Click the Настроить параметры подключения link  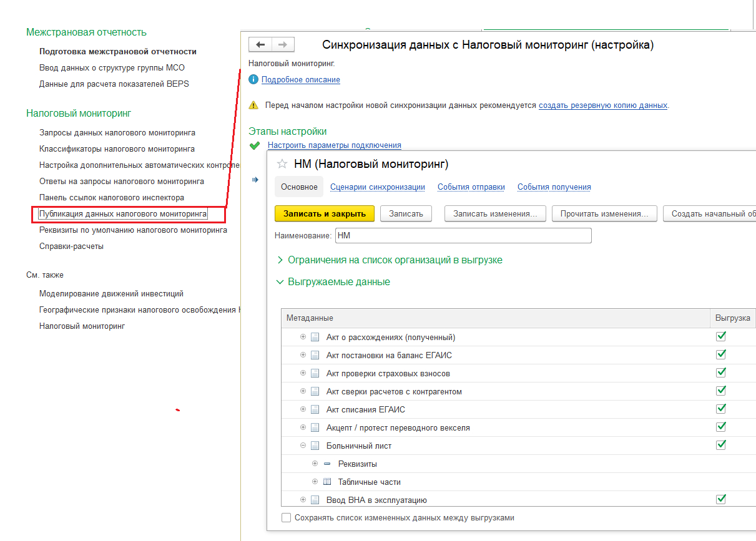pyautogui.click(x=335, y=145)
